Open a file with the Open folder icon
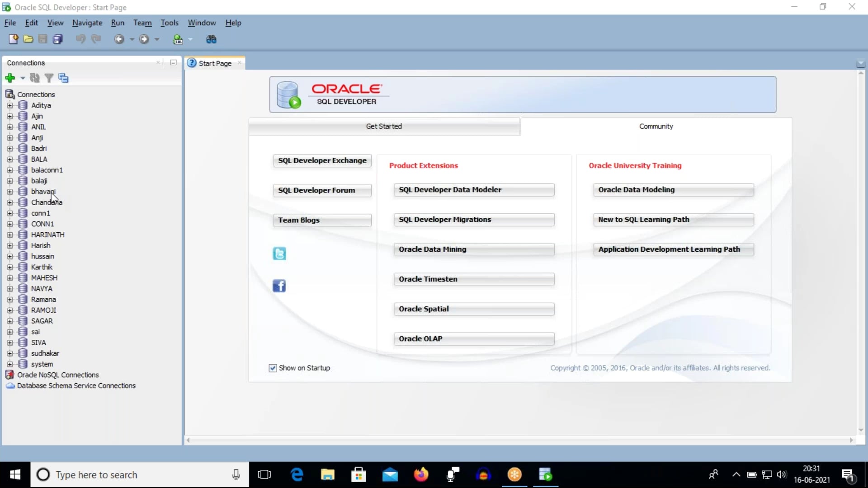The width and height of the screenshot is (868, 488). tap(28, 39)
